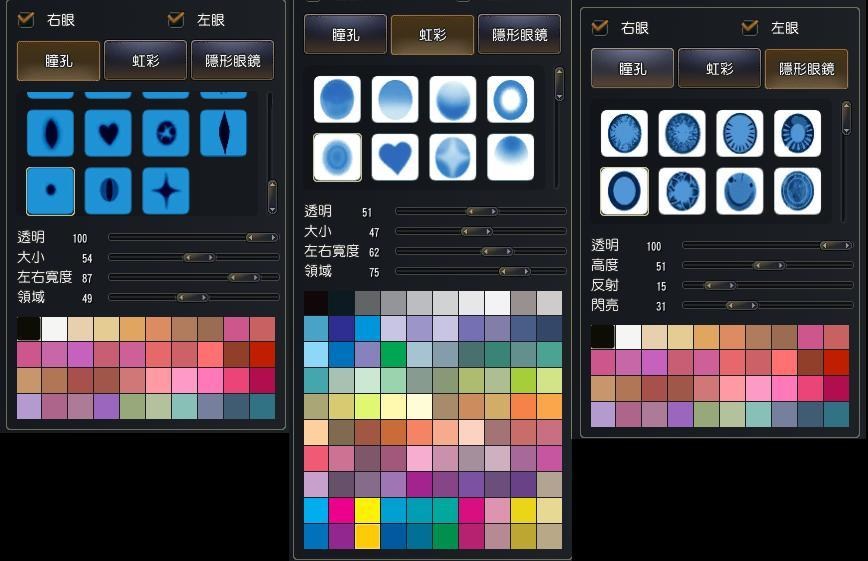Select the vertical oval slit pupil shape

50,133
